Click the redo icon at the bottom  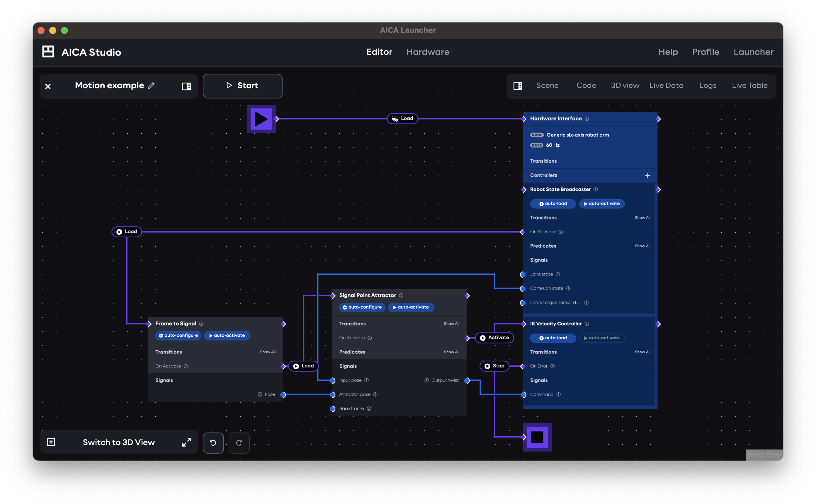point(239,443)
